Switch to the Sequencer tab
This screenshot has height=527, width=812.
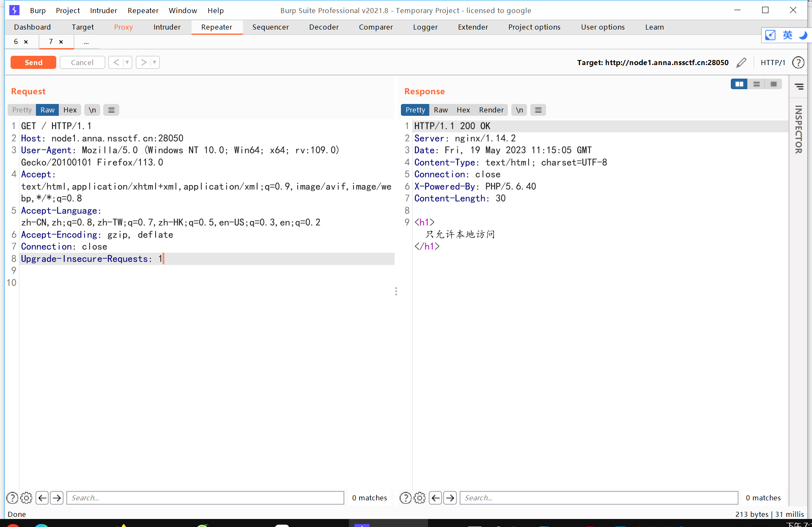click(271, 27)
